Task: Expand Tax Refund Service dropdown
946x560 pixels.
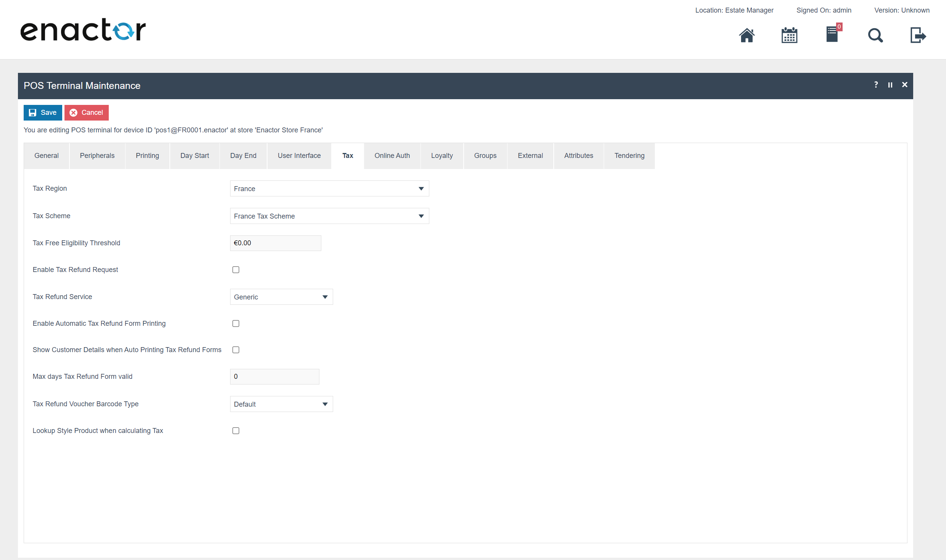Action: [281, 297]
